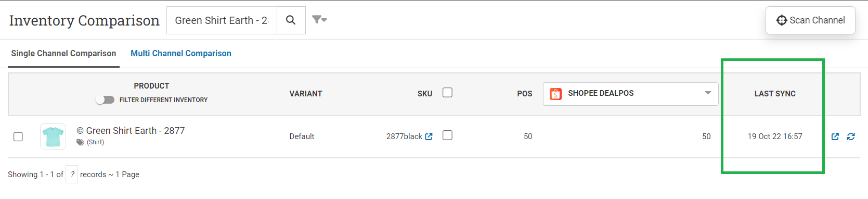Toggle the Filter Different Inventory switch
The height and width of the screenshot is (199, 868).
pos(105,99)
